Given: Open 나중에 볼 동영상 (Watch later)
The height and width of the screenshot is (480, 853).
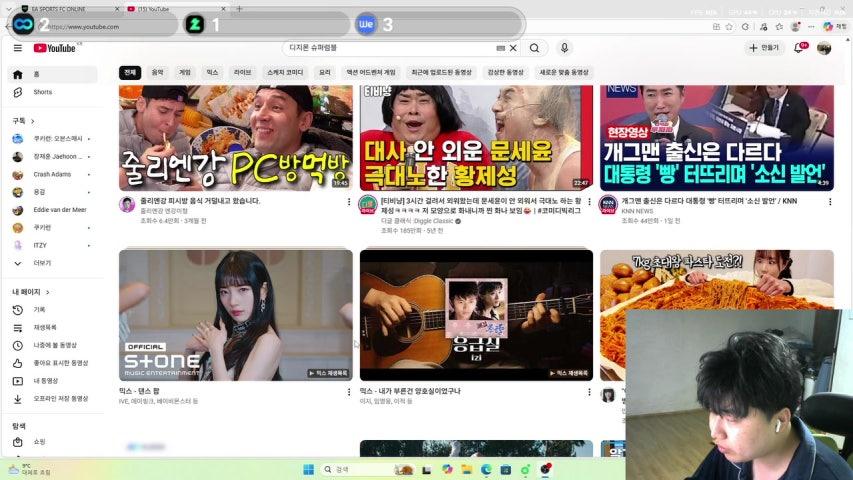Looking at the screenshot, I should tap(57, 345).
